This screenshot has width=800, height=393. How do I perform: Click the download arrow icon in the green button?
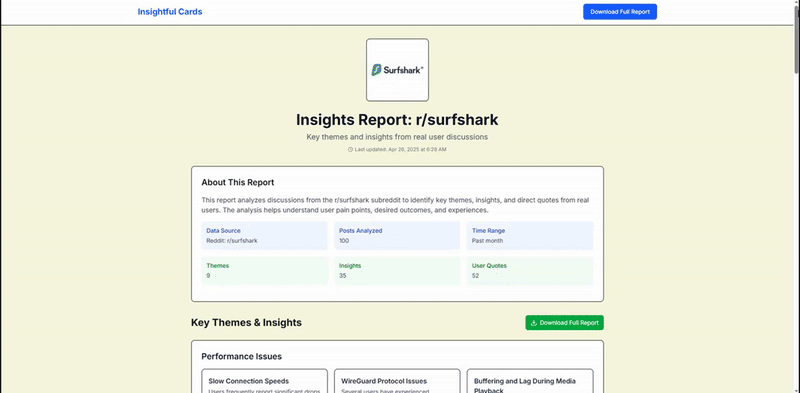(x=534, y=323)
